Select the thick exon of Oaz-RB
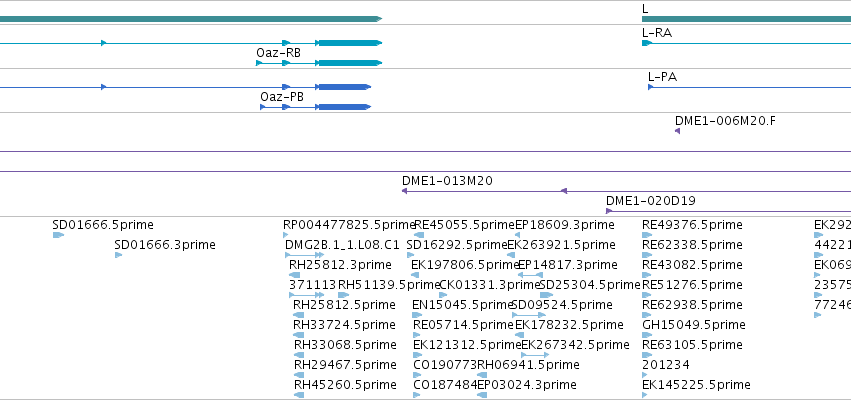The width and height of the screenshot is (851, 400). click(350, 63)
